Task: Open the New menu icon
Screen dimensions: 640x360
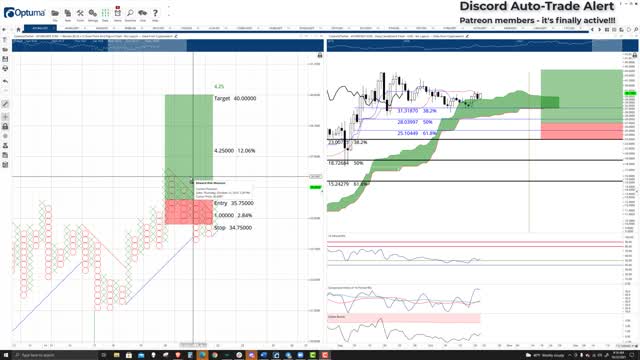Action: pos(68,13)
